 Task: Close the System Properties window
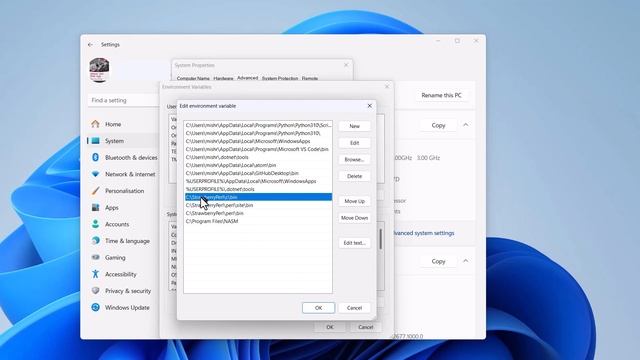pyautogui.click(x=346, y=65)
